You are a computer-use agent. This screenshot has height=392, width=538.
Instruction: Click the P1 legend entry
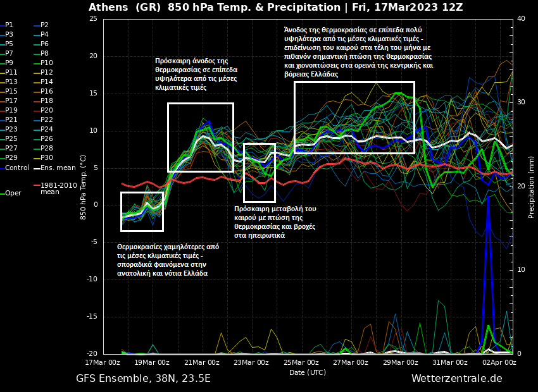pos(9,25)
